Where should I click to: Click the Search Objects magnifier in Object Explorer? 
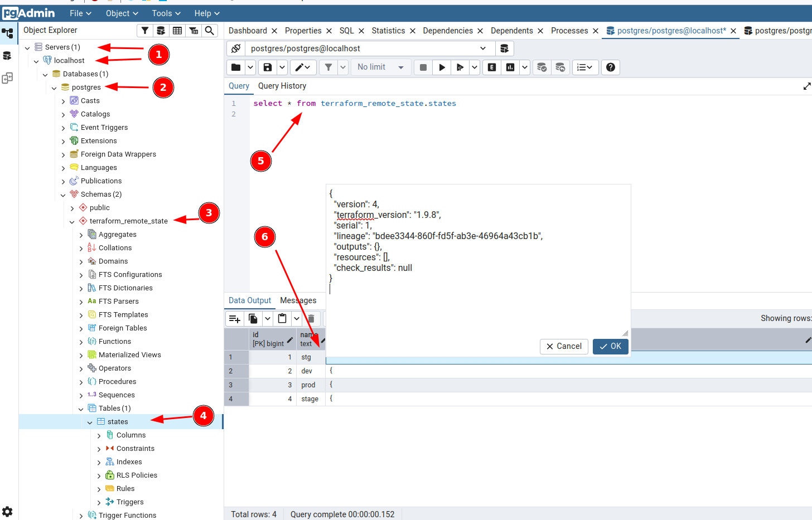tap(209, 31)
